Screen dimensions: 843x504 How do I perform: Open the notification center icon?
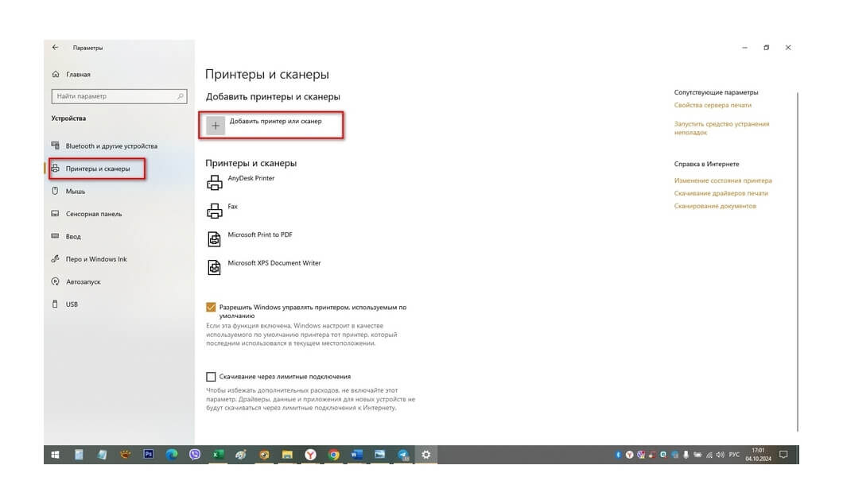[784, 455]
